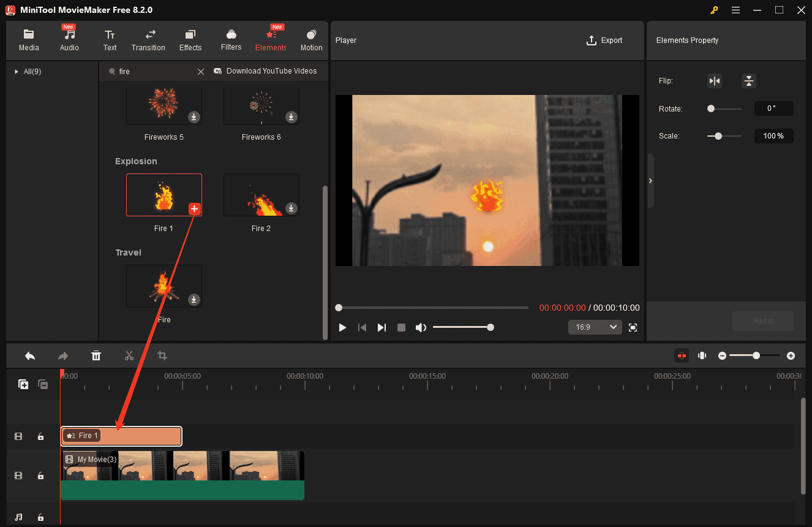Lock the audio music track
This screenshot has height=527, width=812.
click(40, 517)
